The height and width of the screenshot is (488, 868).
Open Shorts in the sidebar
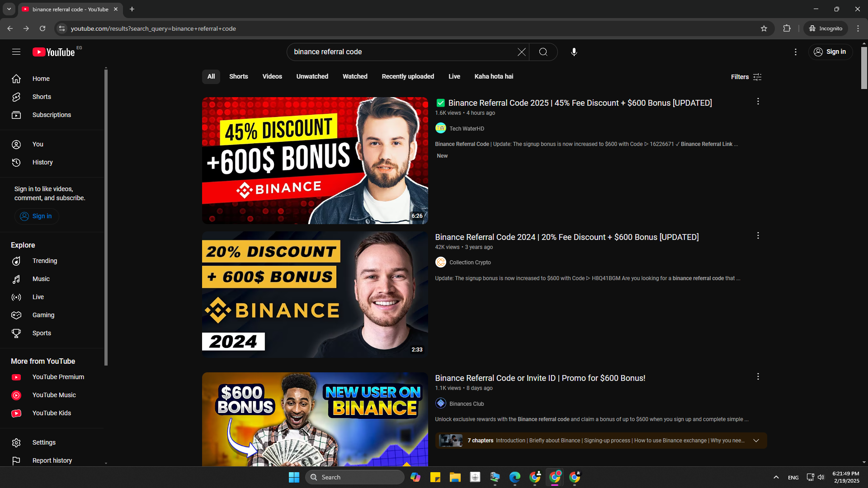point(42,97)
